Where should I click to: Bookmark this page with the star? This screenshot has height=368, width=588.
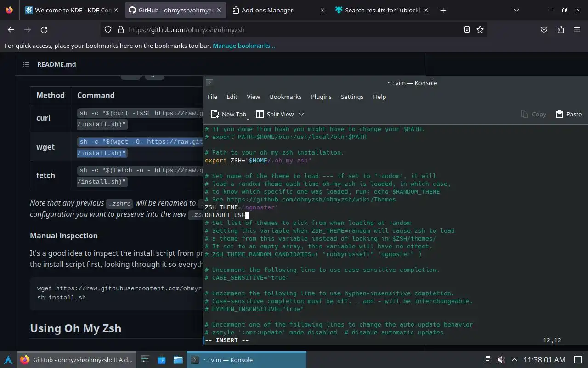480,29
